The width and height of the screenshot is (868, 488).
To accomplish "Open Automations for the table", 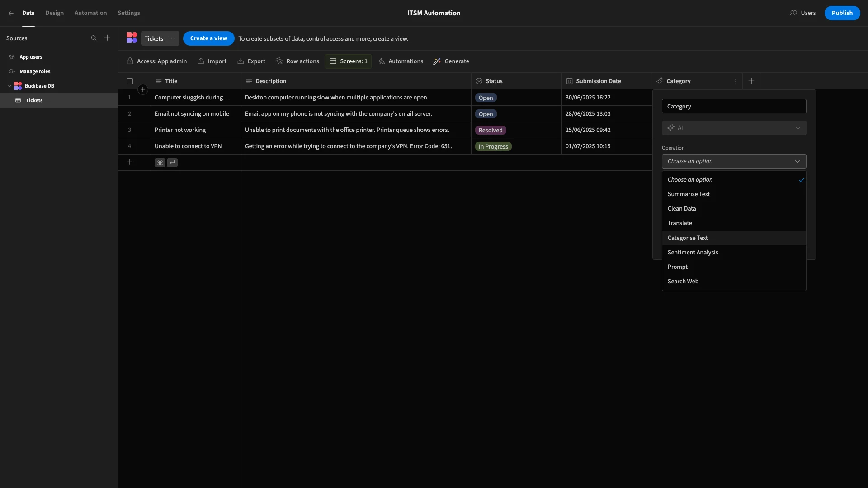I will pyautogui.click(x=401, y=61).
